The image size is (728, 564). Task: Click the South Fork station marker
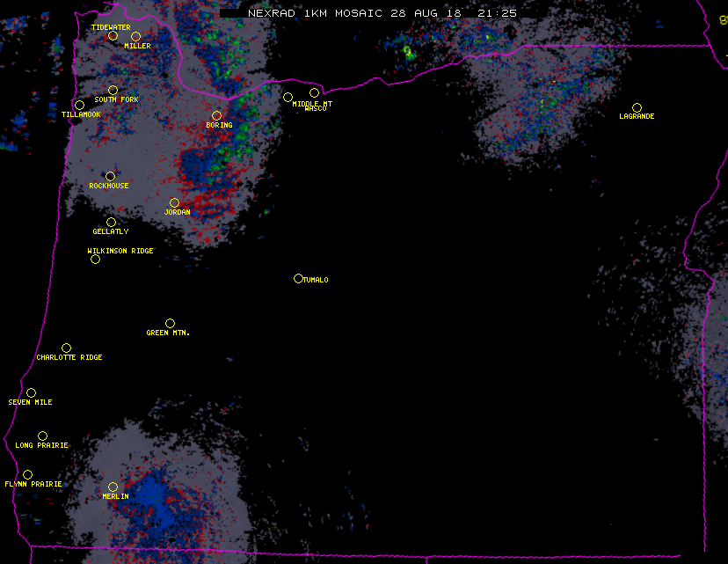113,90
